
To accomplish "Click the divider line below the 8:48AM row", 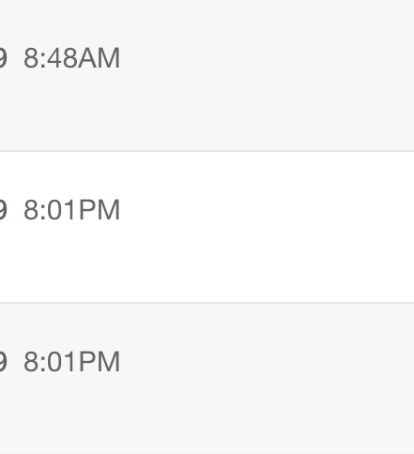I will pos(207,151).
